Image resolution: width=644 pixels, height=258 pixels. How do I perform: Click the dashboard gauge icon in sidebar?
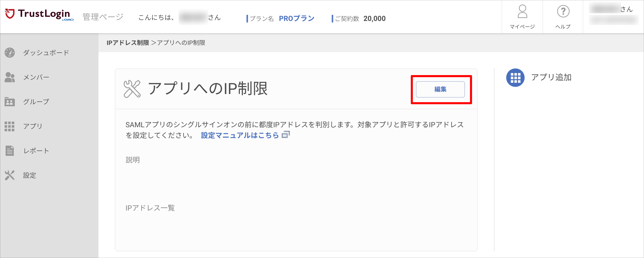10,53
